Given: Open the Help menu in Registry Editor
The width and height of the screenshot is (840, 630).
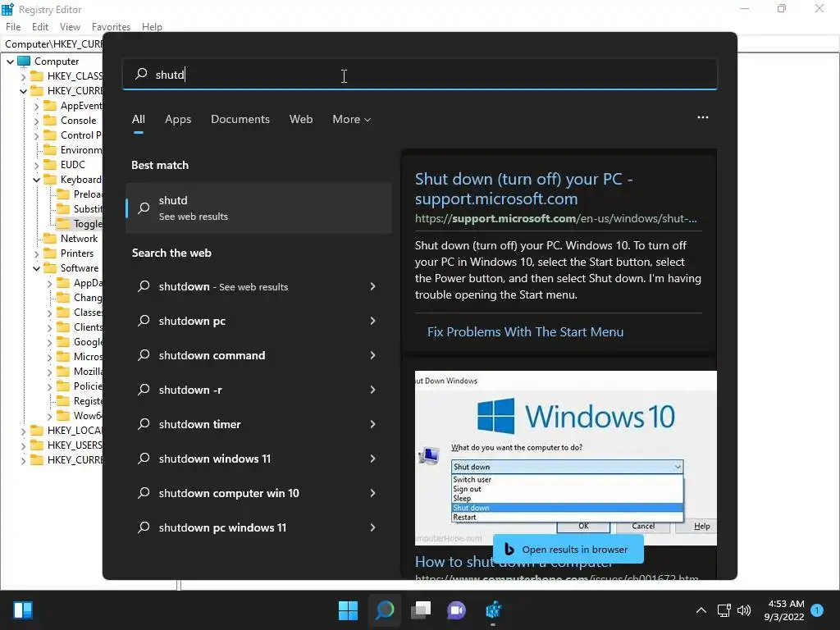Looking at the screenshot, I should [152, 27].
